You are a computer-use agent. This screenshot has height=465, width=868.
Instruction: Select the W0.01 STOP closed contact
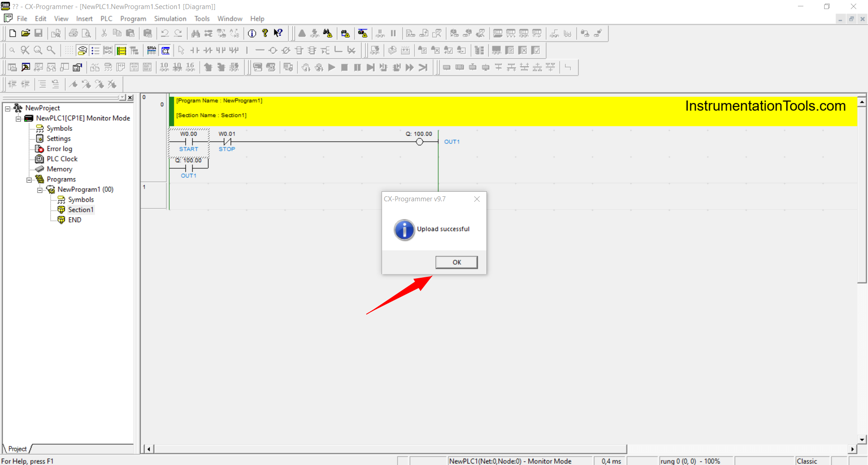[x=227, y=142]
